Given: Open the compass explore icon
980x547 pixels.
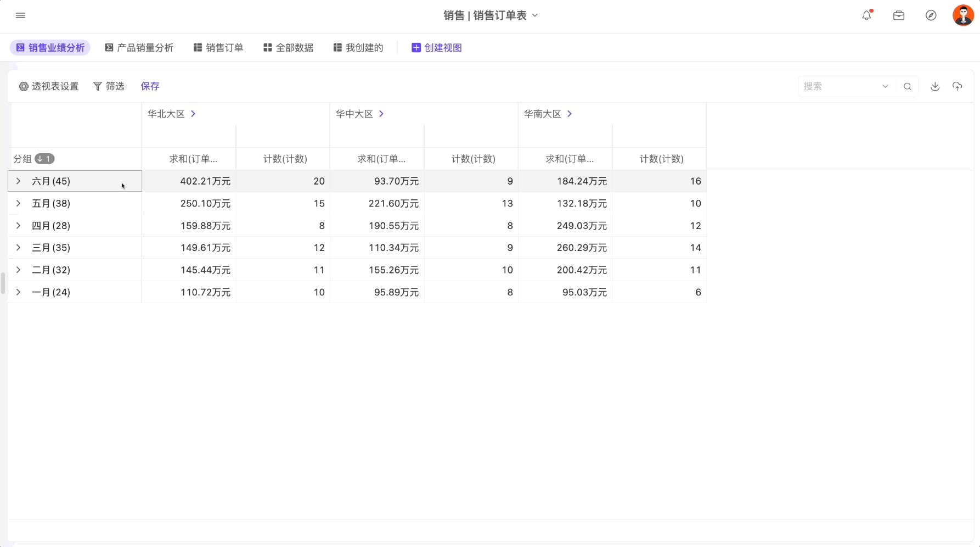Looking at the screenshot, I should click(931, 15).
